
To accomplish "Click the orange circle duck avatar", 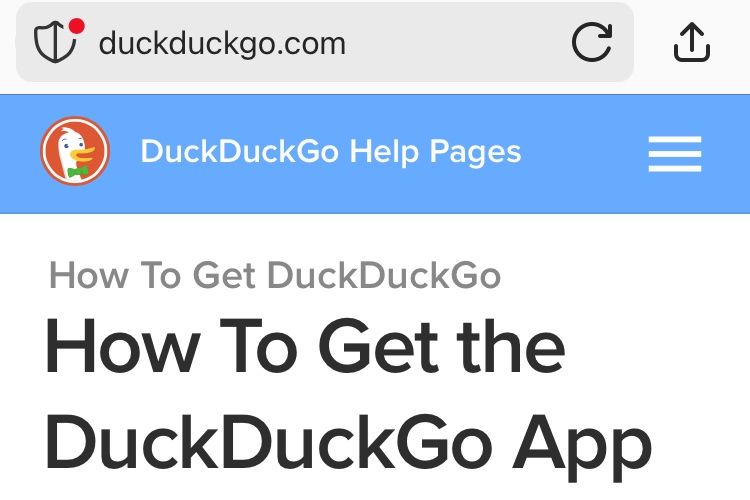I will click(75, 151).
